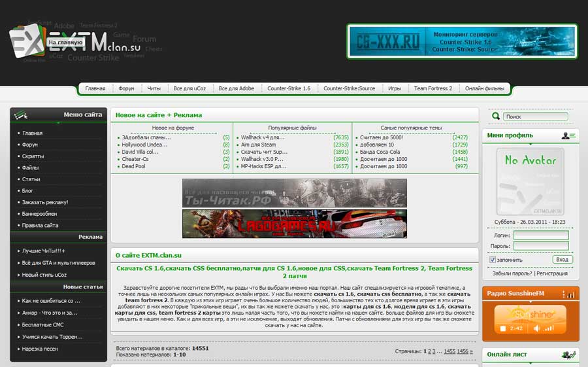Click the 'Логин' input field

point(541,235)
